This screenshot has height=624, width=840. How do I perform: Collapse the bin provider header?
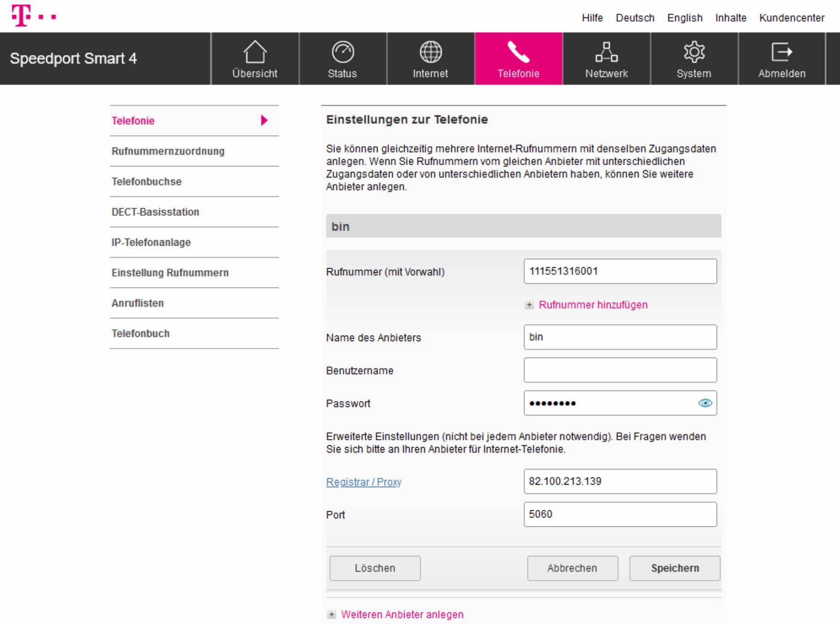tap(523, 226)
